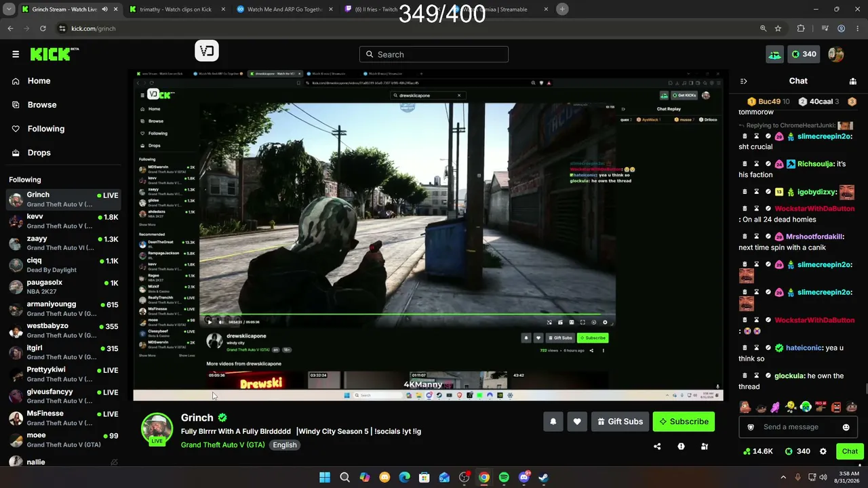Screen dimensions: 868x488
Task: Click the notification bell button
Action: tap(553, 422)
